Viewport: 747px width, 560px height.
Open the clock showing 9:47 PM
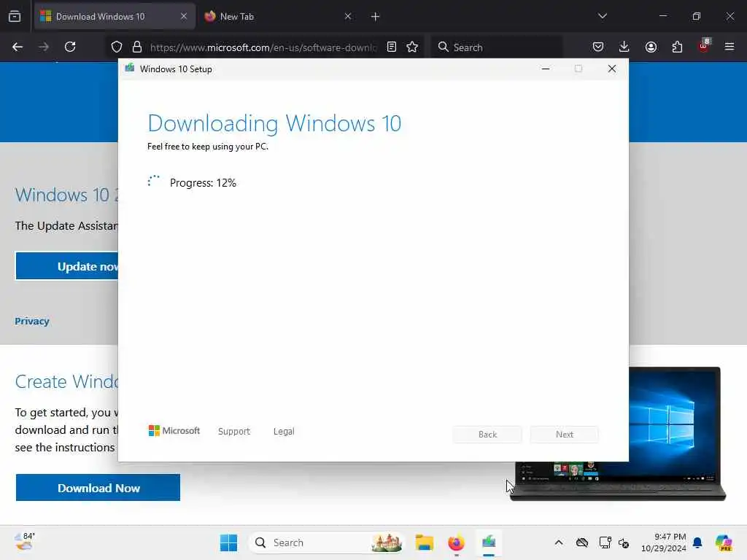tap(664, 542)
